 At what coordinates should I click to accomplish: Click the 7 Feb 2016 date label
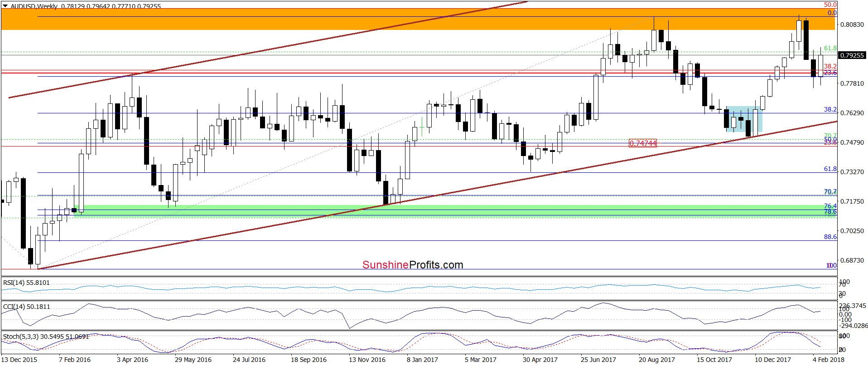(x=75, y=360)
